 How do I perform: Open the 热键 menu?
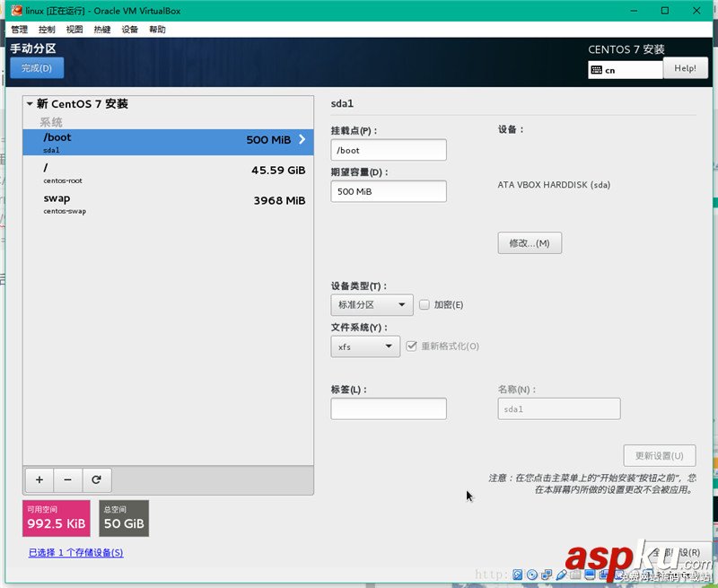coord(102,30)
